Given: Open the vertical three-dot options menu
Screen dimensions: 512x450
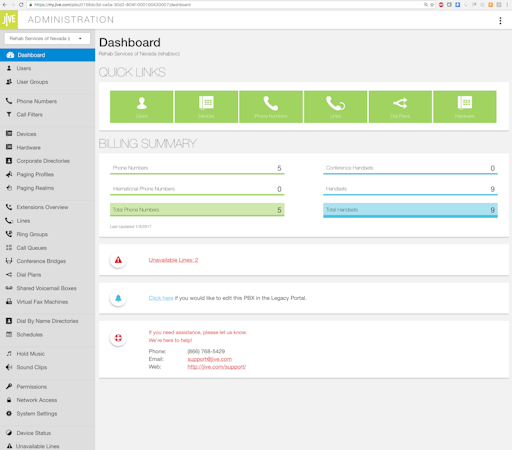Looking at the screenshot, I should [500, 21].
